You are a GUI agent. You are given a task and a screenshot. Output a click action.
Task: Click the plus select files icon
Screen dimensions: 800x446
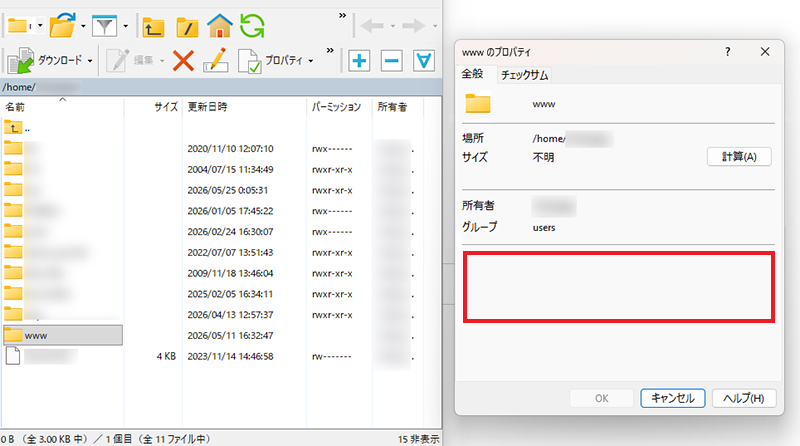click(359, 61)
